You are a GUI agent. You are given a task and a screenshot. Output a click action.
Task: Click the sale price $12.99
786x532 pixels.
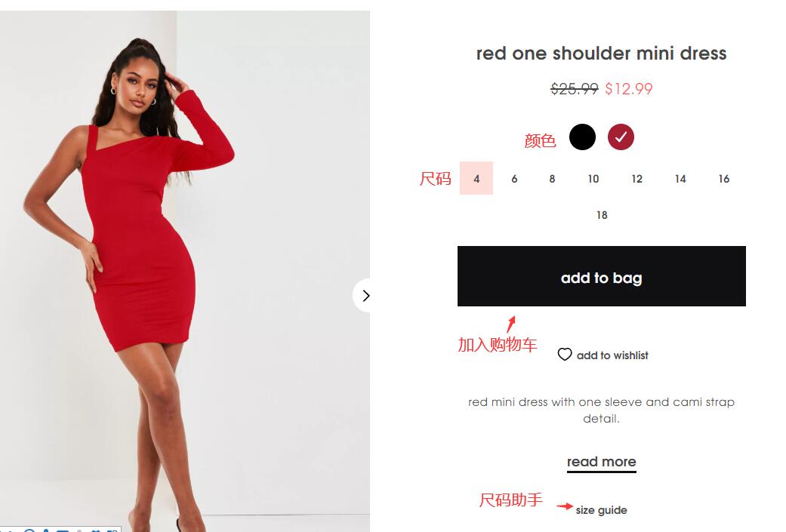click(629, 89)
